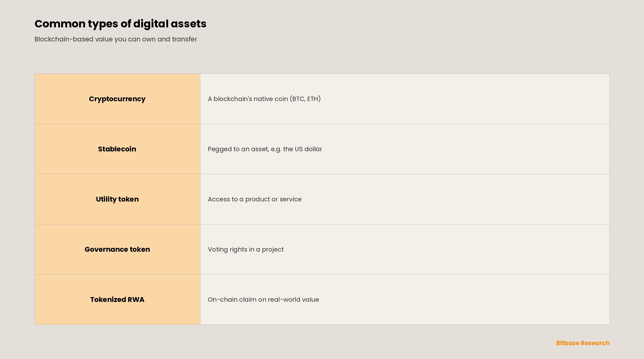Click the title 'Common types of digital assets'
This screenshot has width=644, height=359.
tap(120, 24)
